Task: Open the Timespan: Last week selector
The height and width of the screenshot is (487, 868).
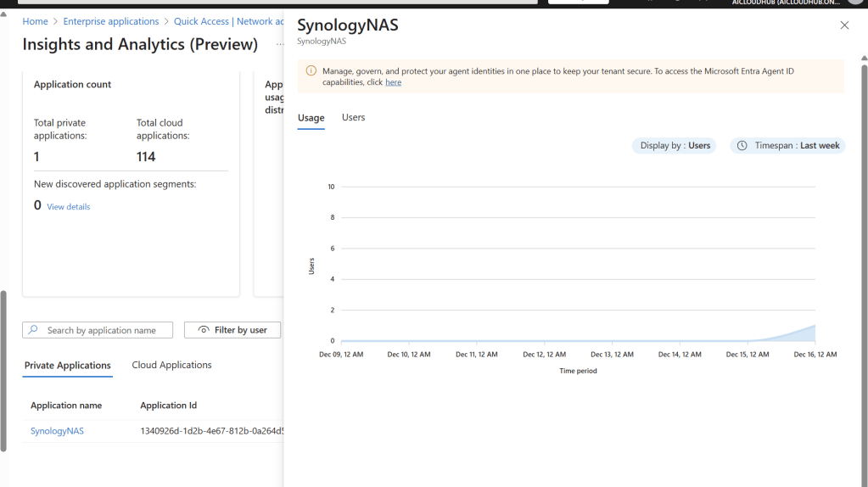Action: click(788, 146)
